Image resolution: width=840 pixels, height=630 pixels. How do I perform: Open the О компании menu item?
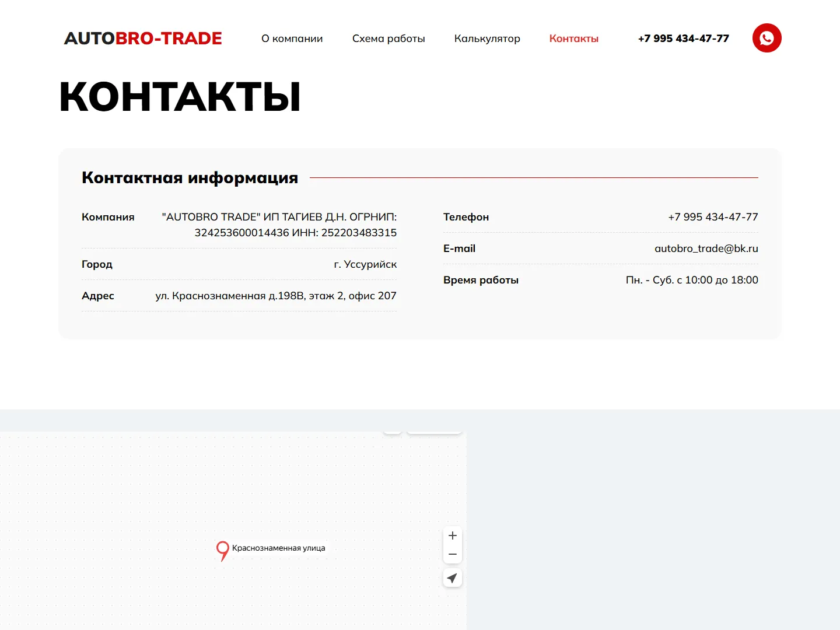click(x=292, y=38)
